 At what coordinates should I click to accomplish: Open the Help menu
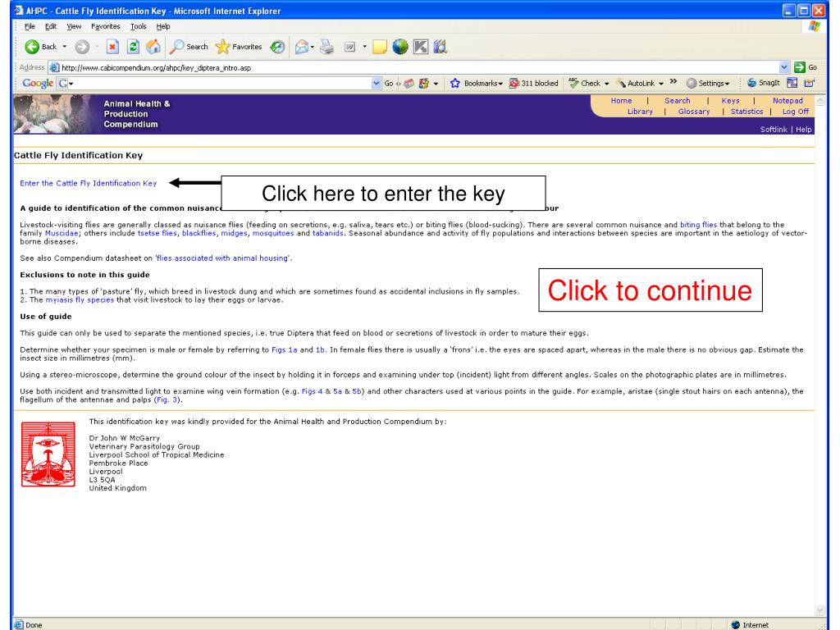163,26
